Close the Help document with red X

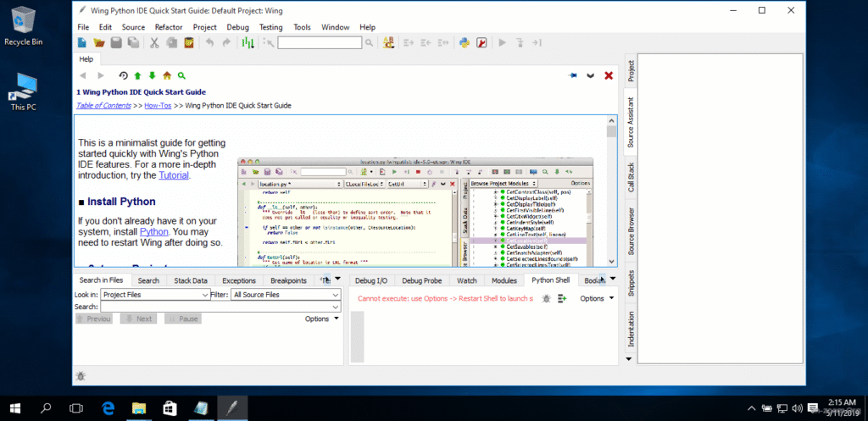point(609,75)
